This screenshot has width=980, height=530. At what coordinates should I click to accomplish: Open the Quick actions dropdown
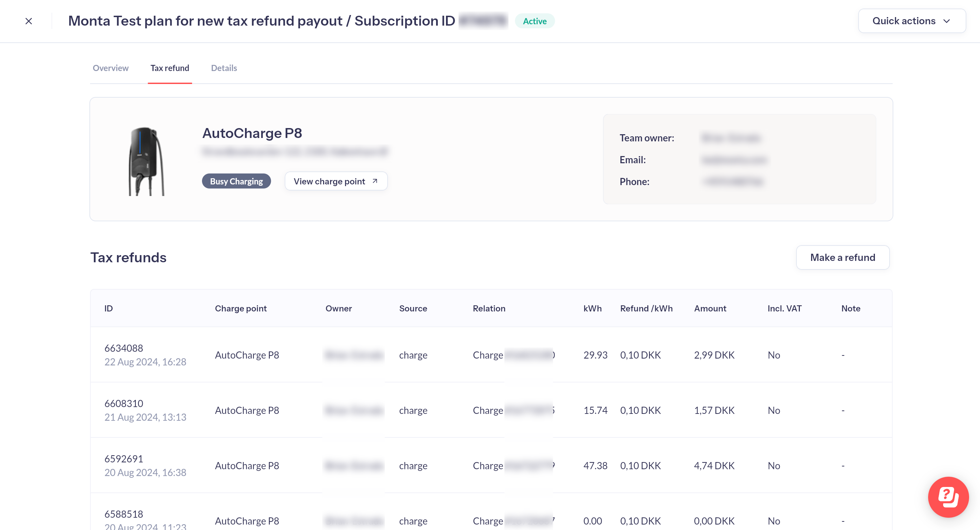click(x=911, y=21)
